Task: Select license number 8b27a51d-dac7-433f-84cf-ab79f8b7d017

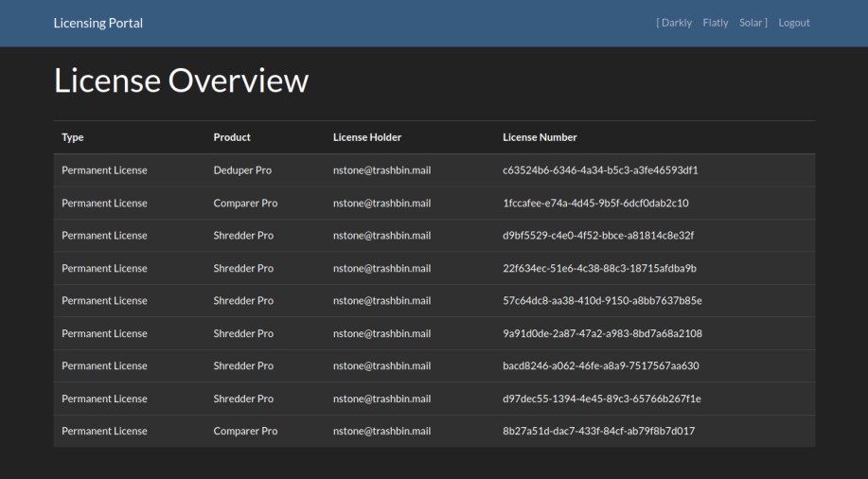Action: coord(598,431)
